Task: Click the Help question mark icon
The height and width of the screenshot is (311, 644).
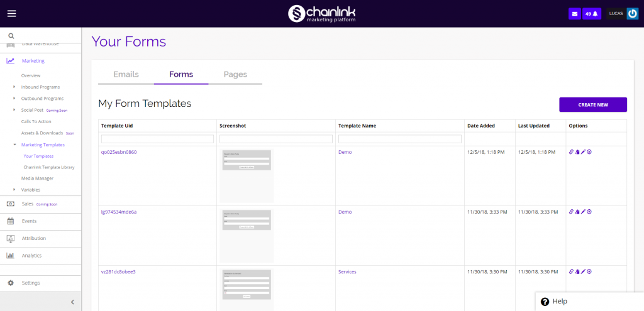Action: tap(545, 302)
